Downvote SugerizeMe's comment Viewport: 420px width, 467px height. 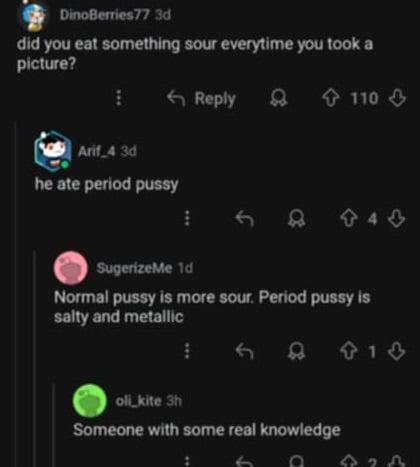click(x=396, y=351)
